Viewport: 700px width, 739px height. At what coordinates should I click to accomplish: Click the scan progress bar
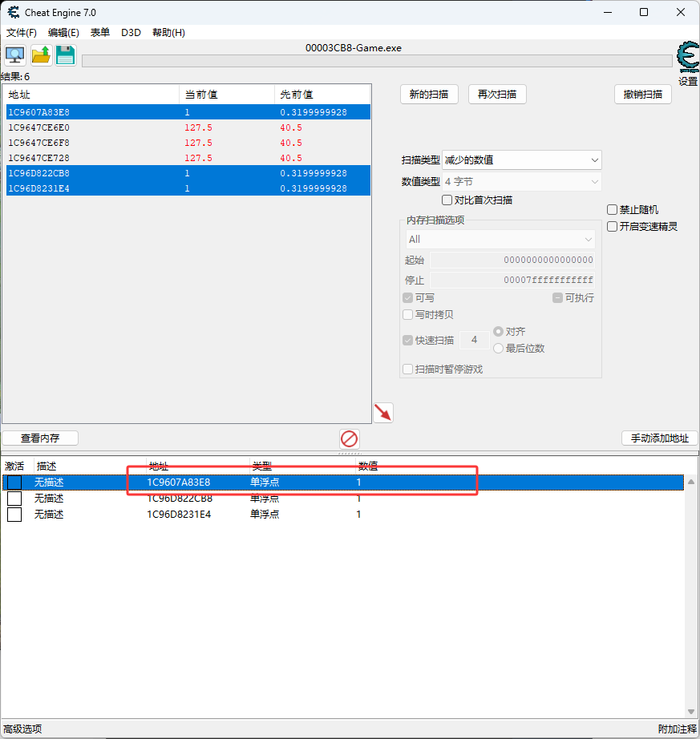click(x=377, y=61)
